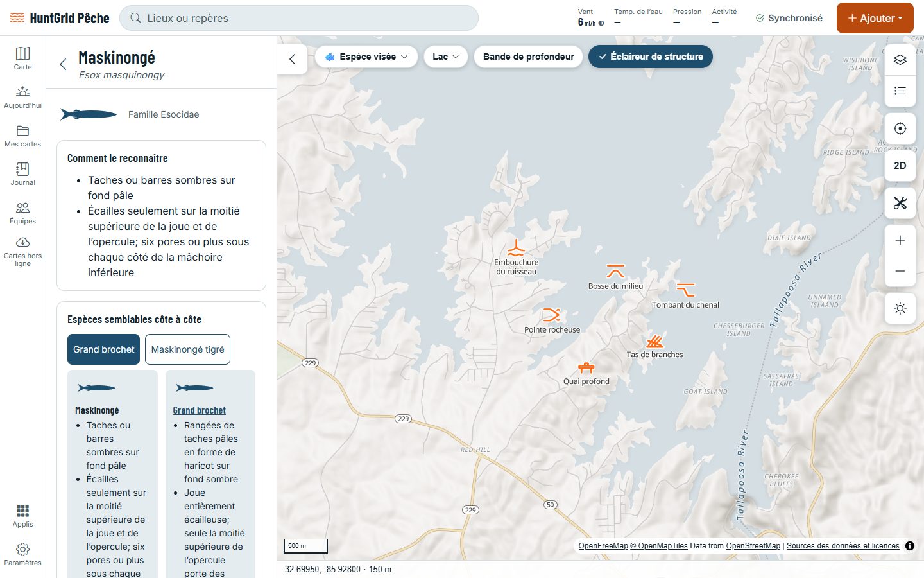Open the OpenMapTiles attribution link
Image resolution: width=924 pixels, height=578 pixels.
(659, 546)
